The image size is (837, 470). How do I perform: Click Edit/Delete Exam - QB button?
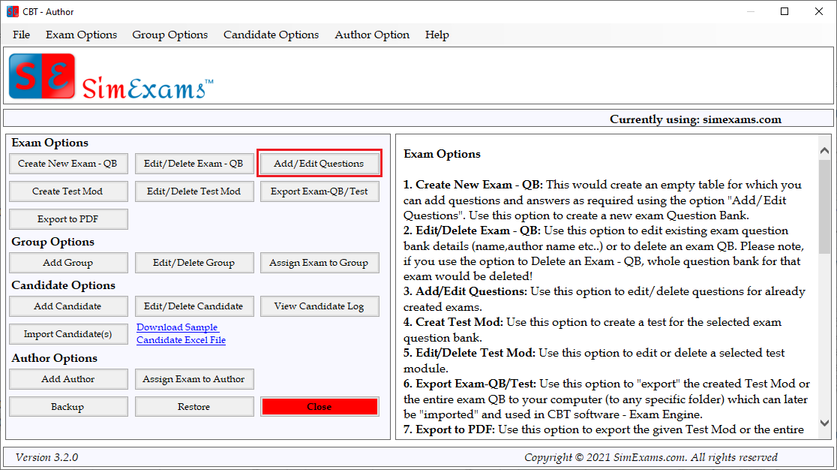tap(194, 163)
